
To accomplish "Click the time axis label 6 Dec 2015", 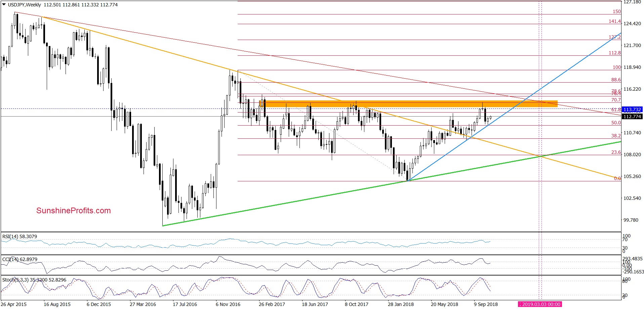I will [99, 304].
